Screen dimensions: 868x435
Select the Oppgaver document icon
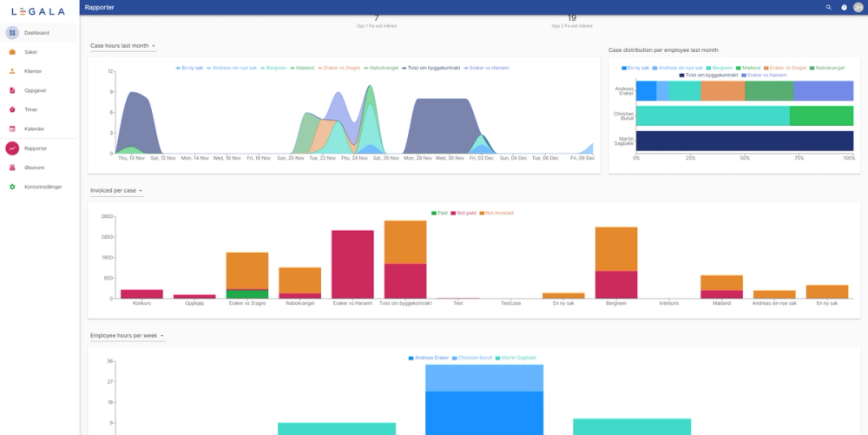[12, 91]
